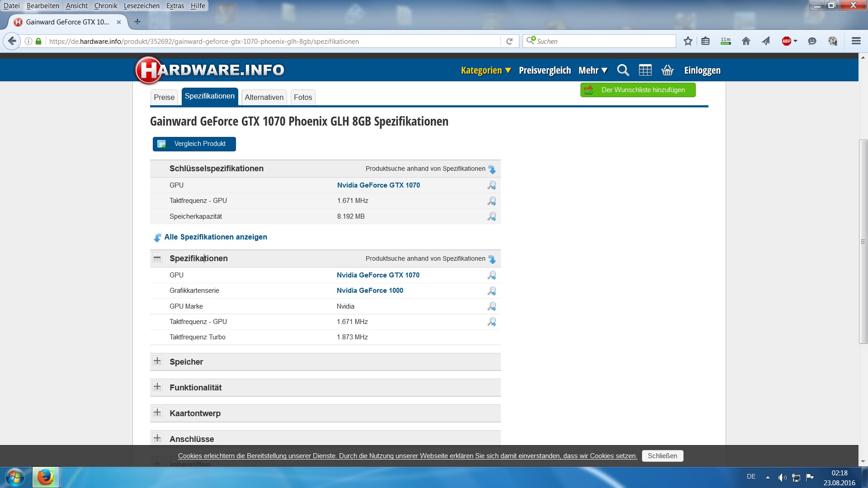
Task: Switch to the Alternativen tab
Action: (x=264, y=97)
